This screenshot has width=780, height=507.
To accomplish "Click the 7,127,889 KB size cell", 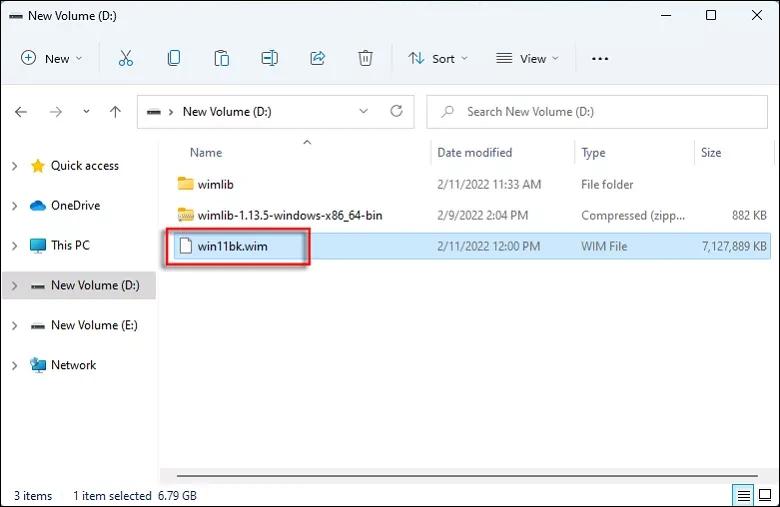I will pos(734,246).
